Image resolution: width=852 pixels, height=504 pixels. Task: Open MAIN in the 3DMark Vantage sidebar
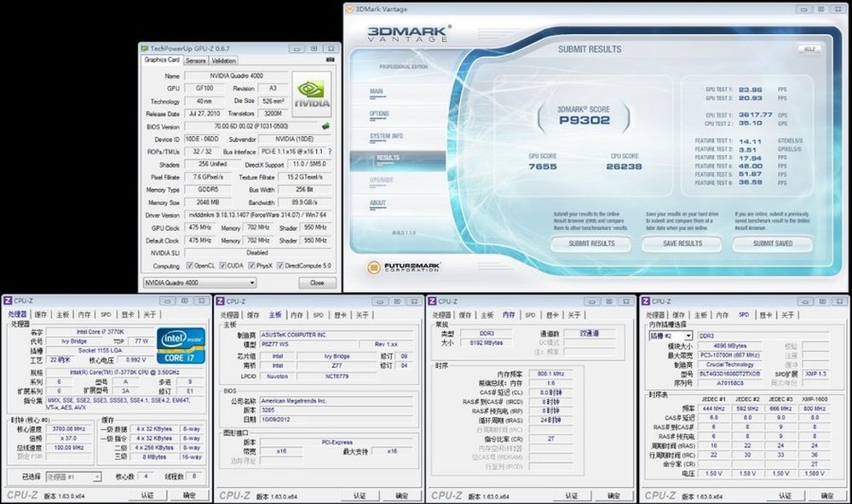click(377, 92)
